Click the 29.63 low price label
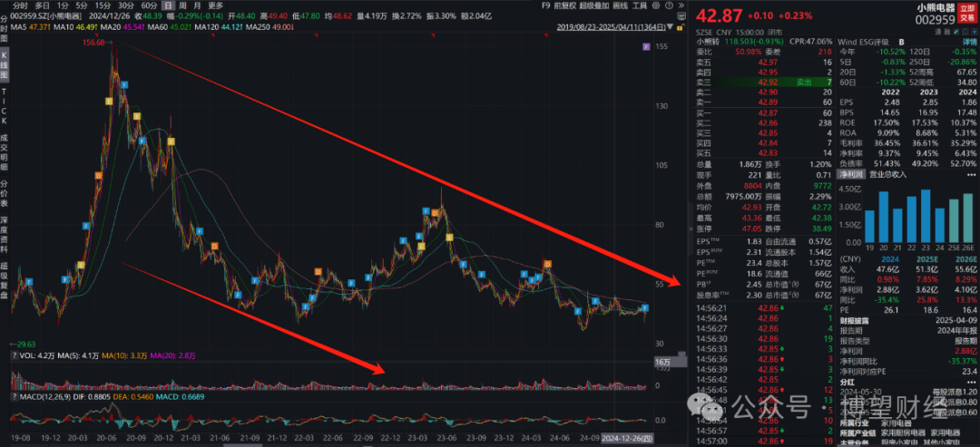The width and height of the screenshot is (980, 447). click(x=25, y=343)
